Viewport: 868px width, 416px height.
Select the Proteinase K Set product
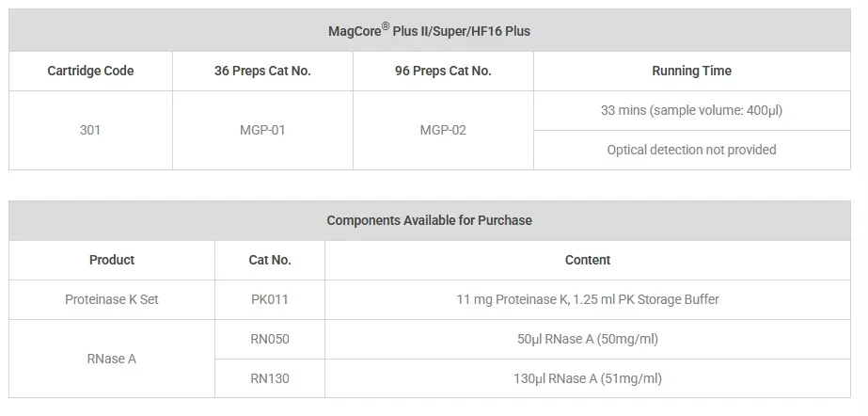[x=112, y=299]
